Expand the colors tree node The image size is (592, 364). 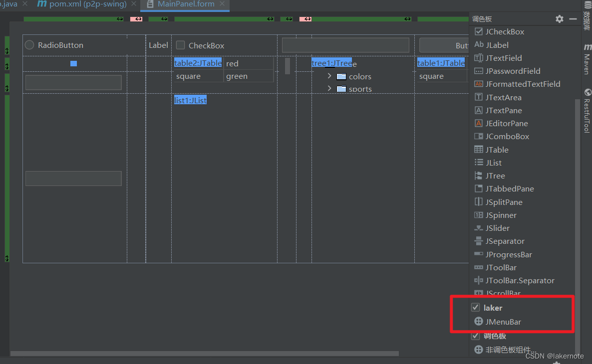click(329, 76)
